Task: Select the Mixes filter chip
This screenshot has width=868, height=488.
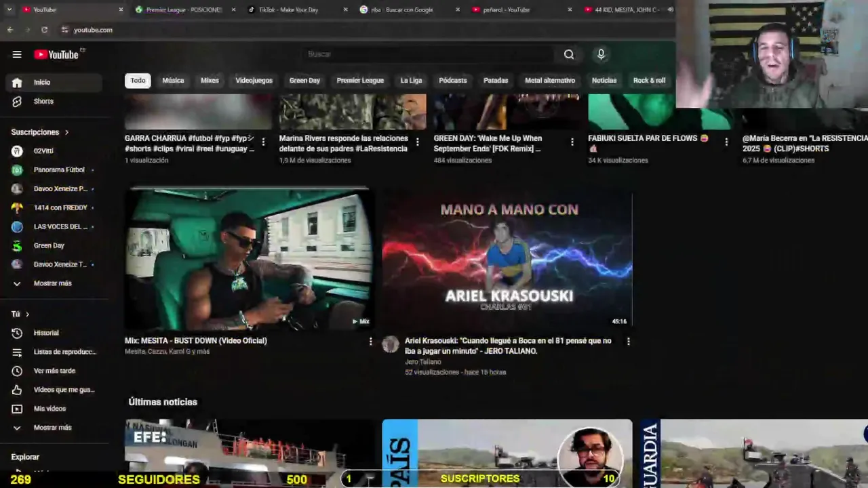Action: 210,81
